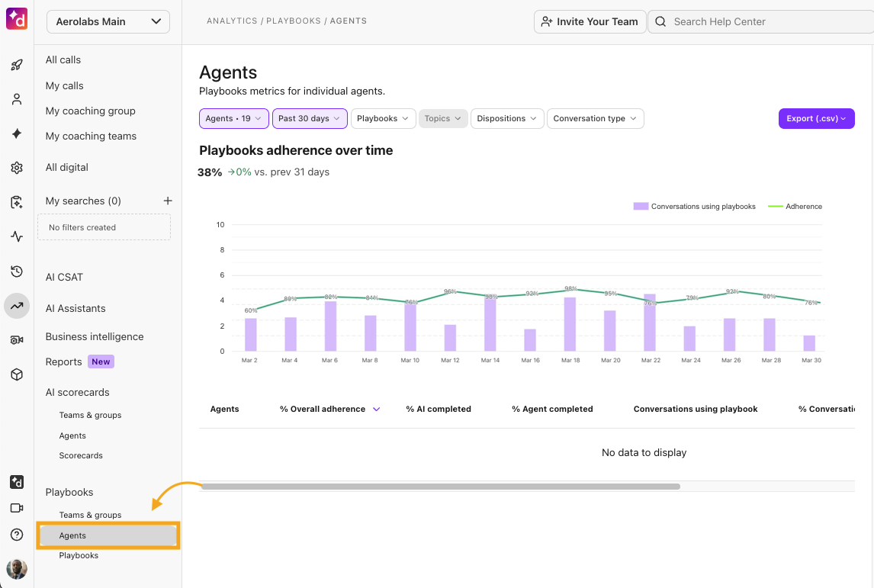Click the Export (.csv) button

[817, 119]
